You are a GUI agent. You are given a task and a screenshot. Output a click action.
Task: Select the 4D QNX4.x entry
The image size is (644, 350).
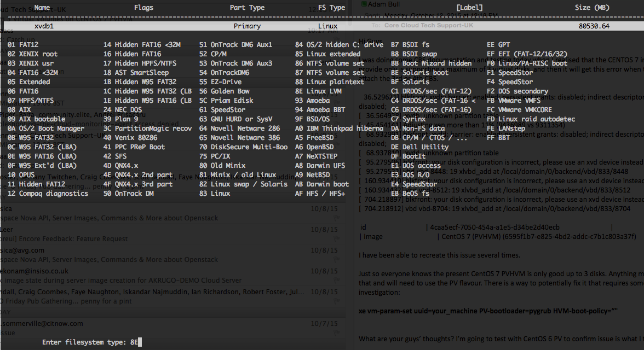tap(120, 166)
